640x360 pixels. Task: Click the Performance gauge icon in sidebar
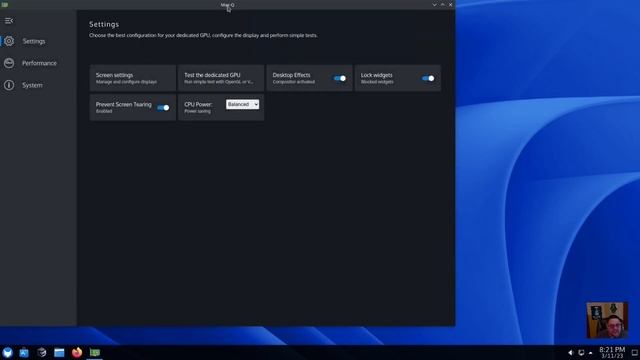pos(9,63)
